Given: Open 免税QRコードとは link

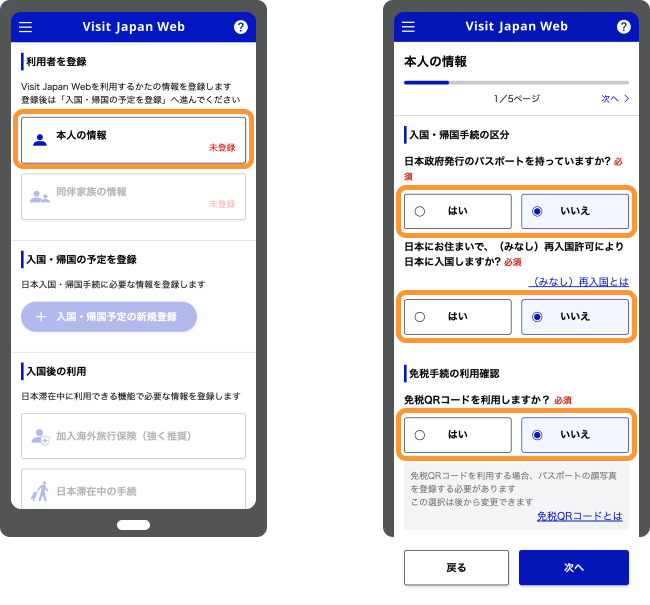Looking at the screenshot, I should (580, 516).
